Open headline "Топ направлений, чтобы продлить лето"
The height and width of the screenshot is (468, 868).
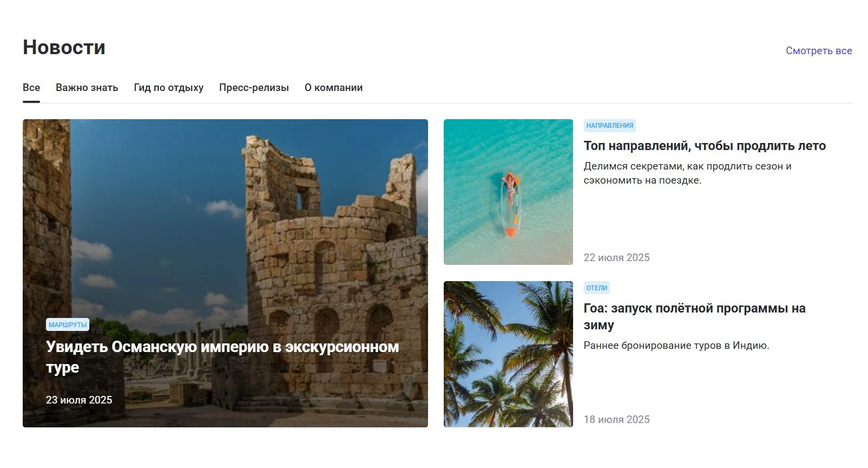point(705,146)
